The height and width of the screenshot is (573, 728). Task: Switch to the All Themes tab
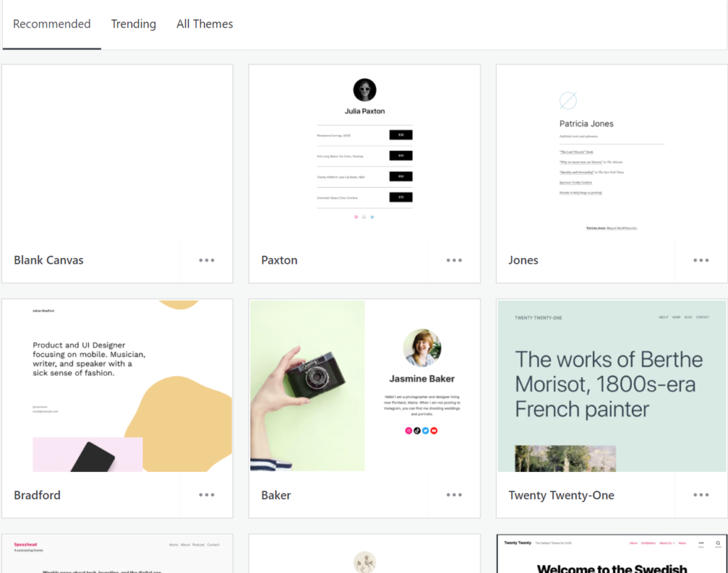coord(205,24)
